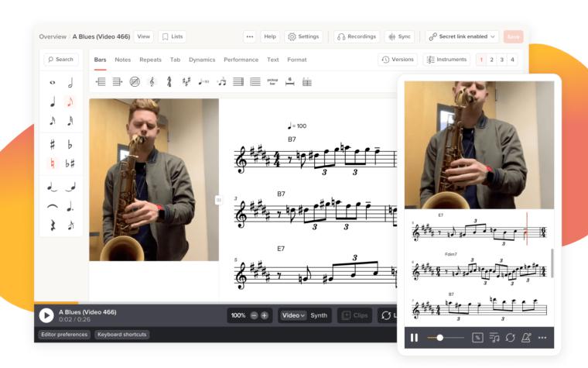This screenshot has width=588, height=368.
Task: Click the View button
Action: [x=144, y=36]
